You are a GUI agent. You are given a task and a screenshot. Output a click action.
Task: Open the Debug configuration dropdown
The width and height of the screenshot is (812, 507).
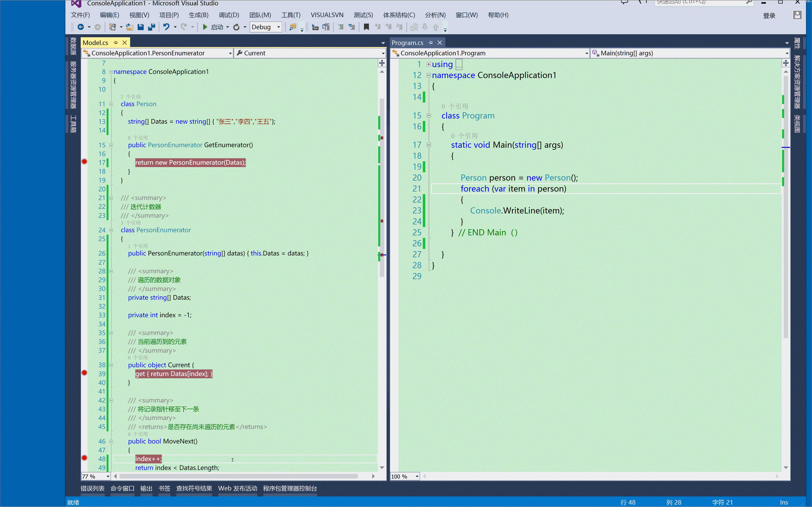click(266, 27)
